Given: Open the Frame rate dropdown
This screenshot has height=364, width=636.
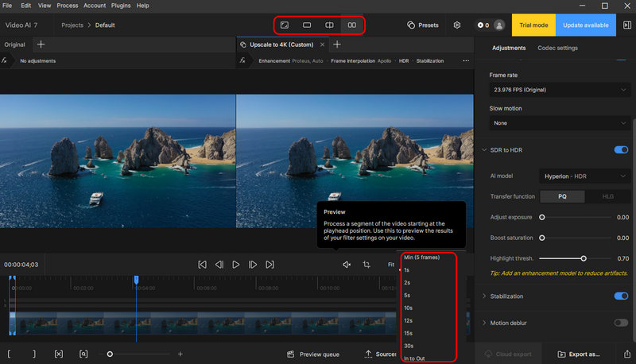Looking at the screenshot, I should [x=560, y=90].
